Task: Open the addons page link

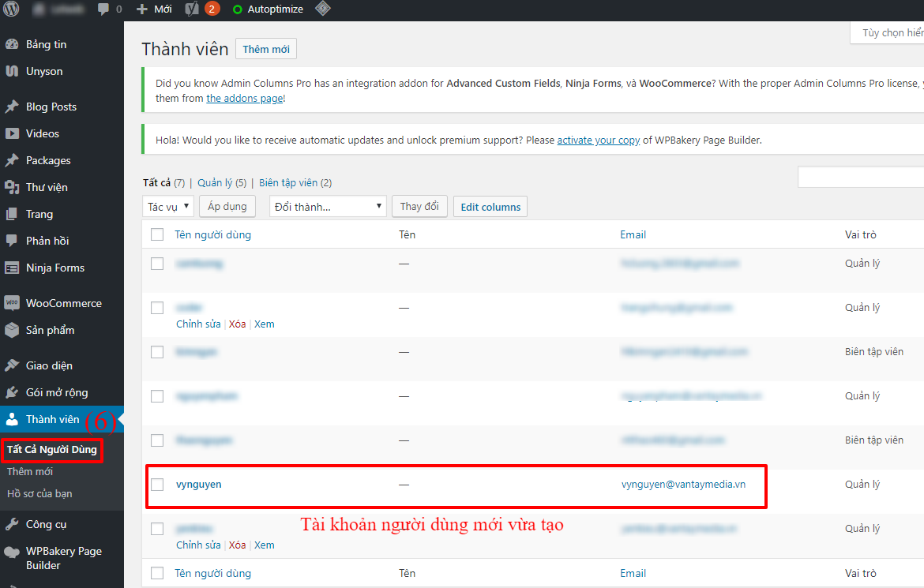Action: point(245,99)
